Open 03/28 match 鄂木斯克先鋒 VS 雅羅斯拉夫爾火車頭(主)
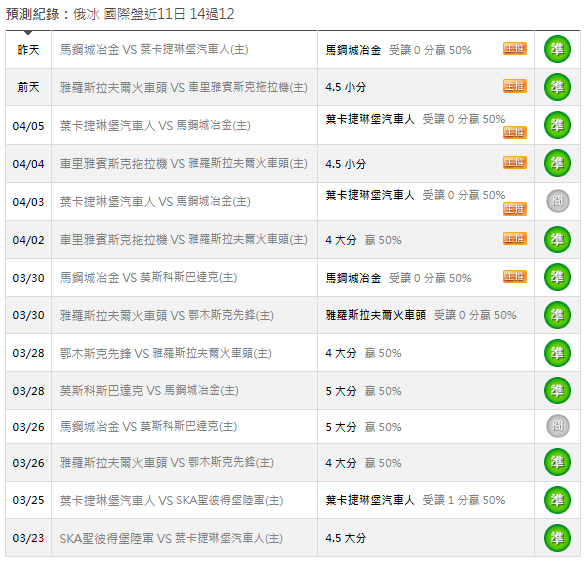 (166, 353)
